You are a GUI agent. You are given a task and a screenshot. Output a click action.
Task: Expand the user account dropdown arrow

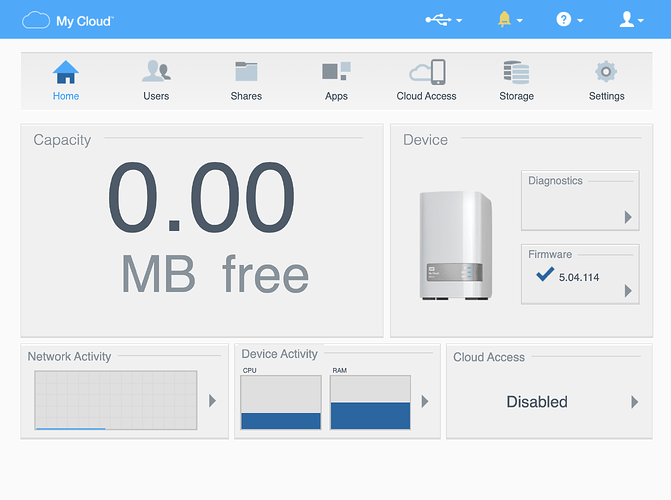(641, 21)
